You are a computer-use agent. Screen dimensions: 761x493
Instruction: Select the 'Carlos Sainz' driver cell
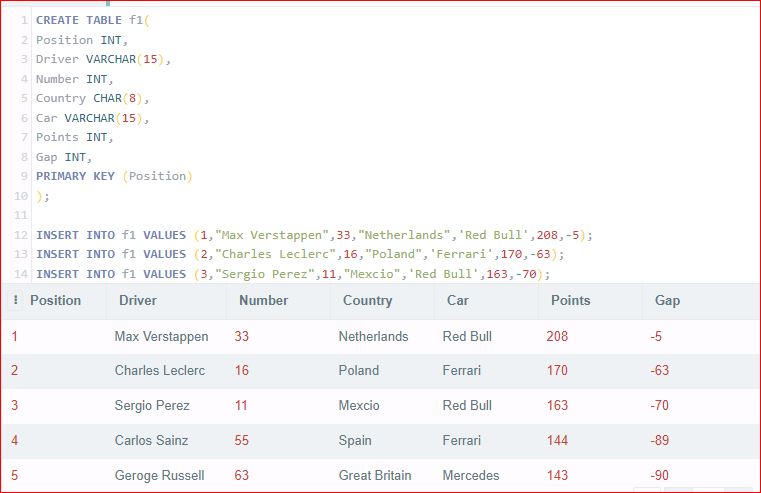[151, 440]
